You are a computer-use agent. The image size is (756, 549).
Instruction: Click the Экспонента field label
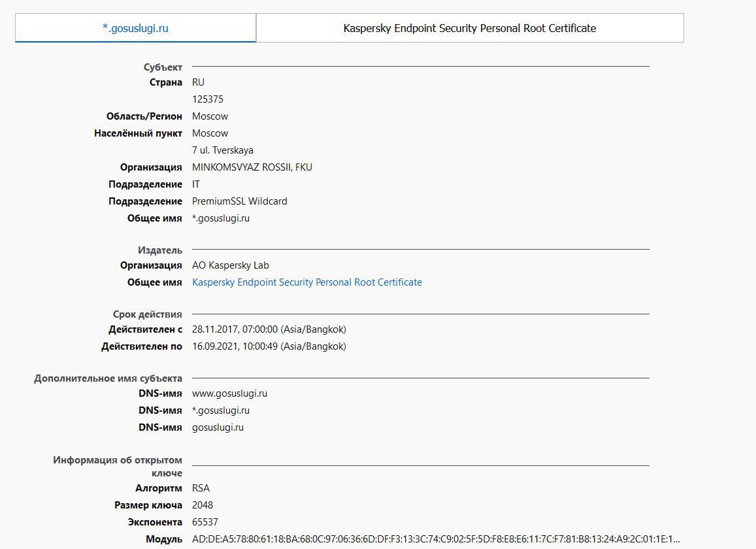pyautogui.click(x=155, y=522)
